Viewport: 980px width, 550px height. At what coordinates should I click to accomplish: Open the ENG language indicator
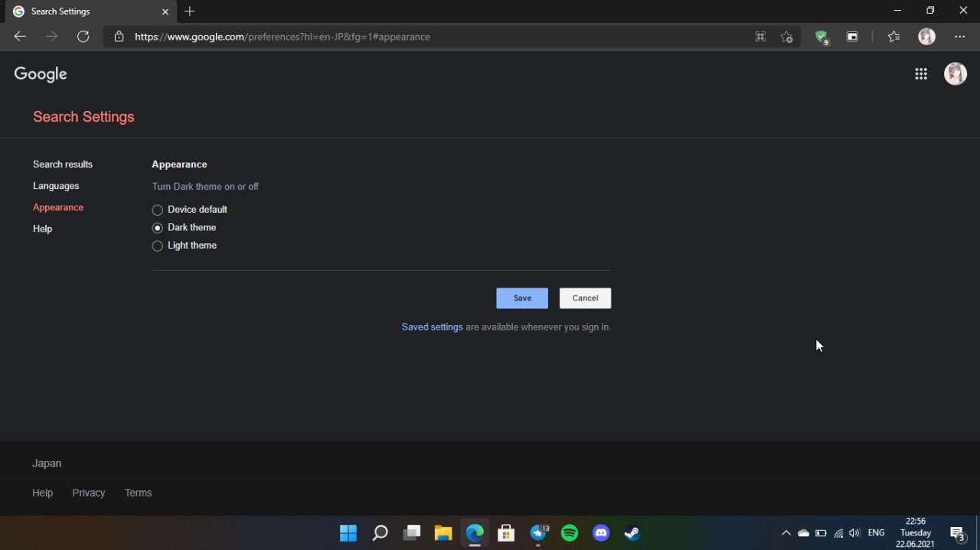point(876,532)
